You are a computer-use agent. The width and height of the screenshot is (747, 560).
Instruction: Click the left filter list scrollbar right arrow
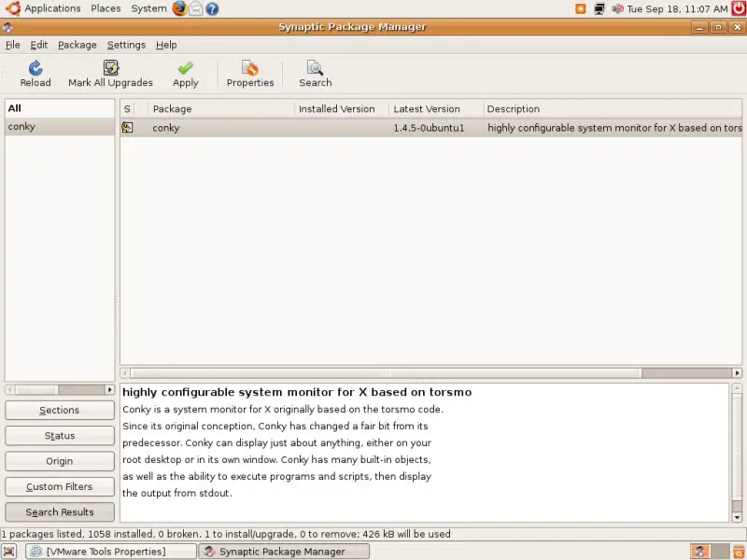click(x=109, y=390)
